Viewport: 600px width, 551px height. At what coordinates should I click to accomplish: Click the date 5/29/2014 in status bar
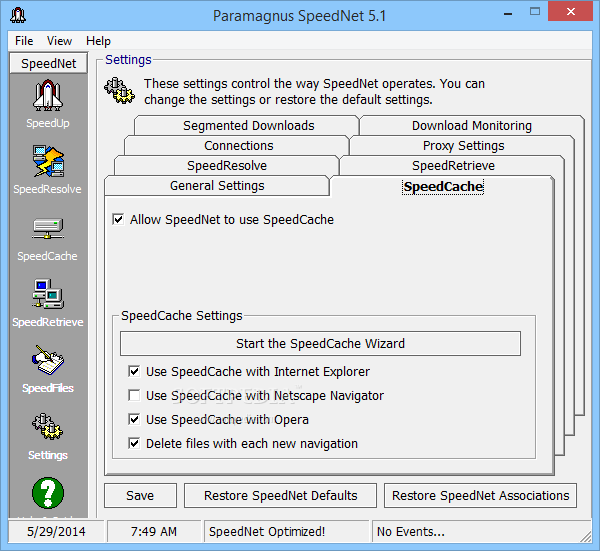(56, 531)
